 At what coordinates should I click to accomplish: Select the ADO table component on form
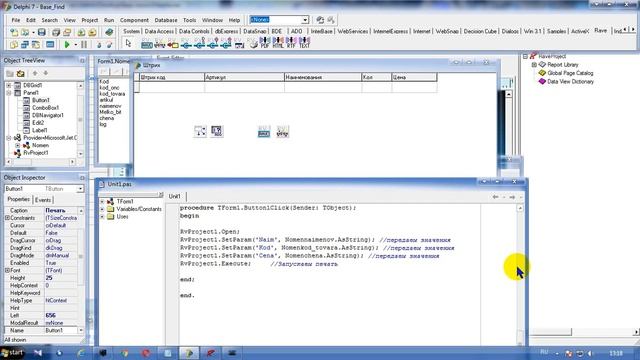217,131
